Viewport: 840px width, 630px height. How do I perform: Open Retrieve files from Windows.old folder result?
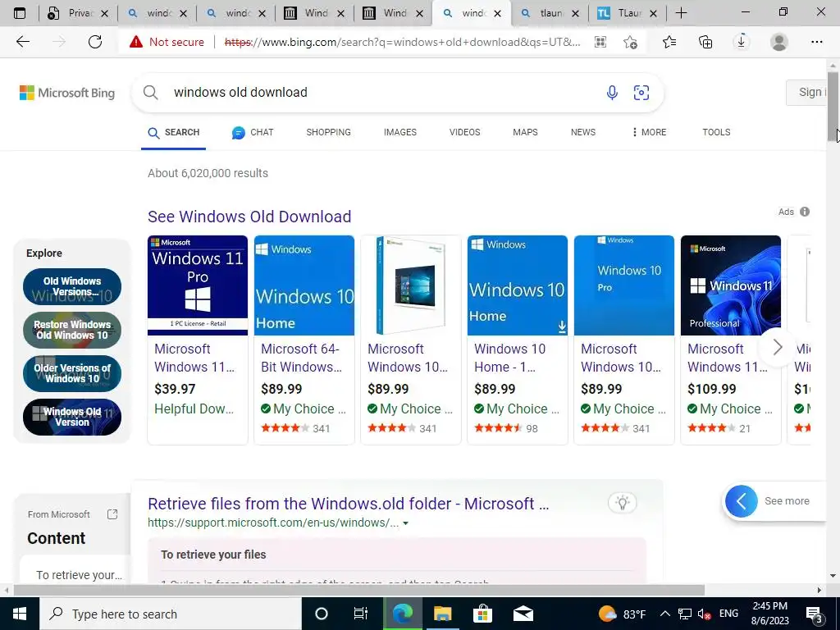coord(348,504)
